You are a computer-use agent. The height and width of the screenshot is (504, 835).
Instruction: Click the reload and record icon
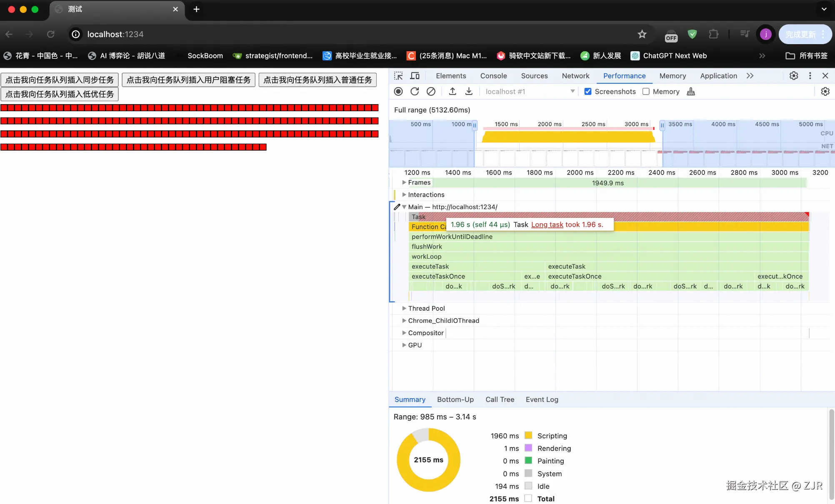tap(415, 91)
